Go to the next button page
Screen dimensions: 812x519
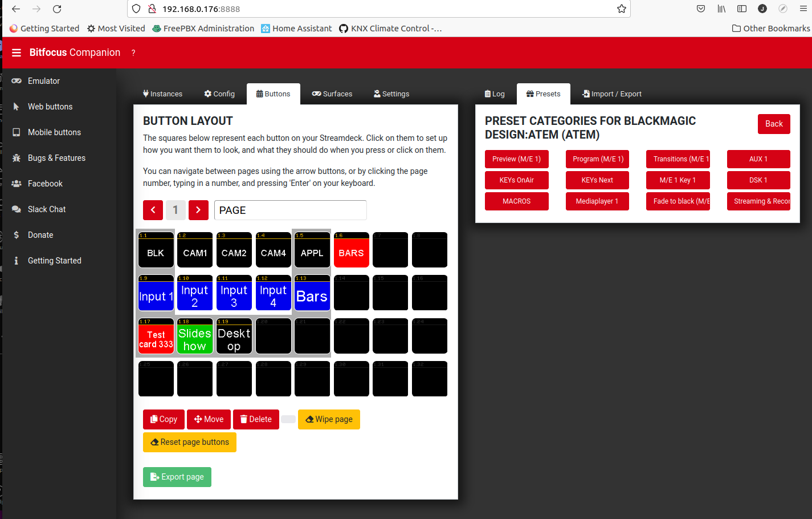[x=198, y=210]
